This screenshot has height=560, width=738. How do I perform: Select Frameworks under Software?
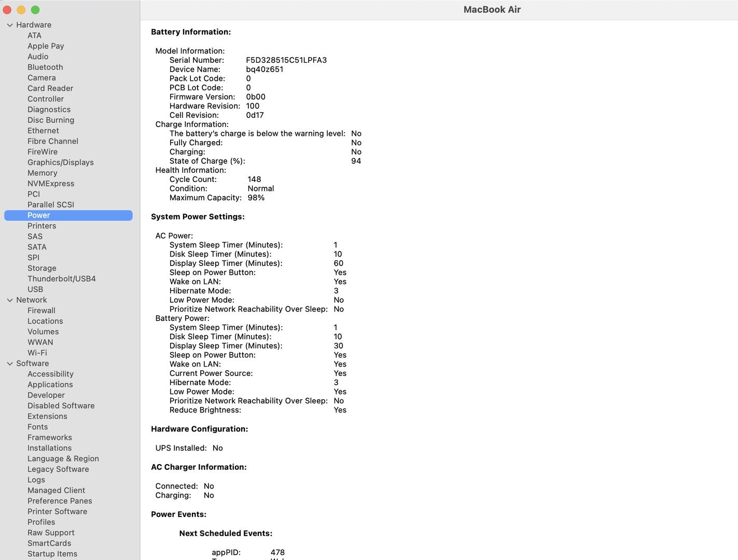pyautogui.click(x=50, y=438)
